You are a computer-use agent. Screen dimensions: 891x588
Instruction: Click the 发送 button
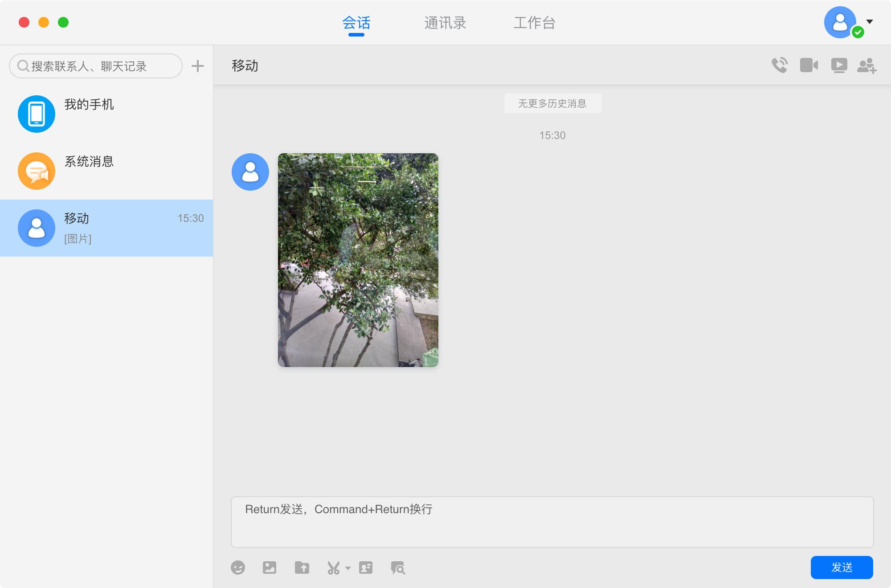(842, 568)
